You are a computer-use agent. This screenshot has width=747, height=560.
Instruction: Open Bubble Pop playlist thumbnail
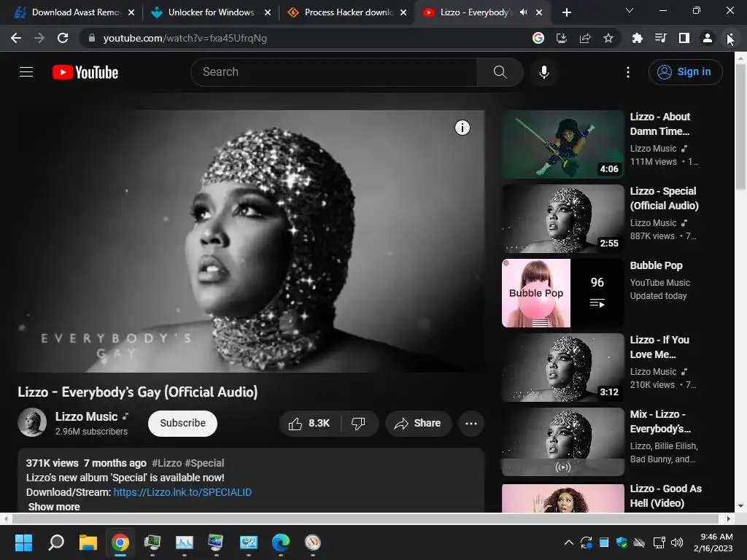click(x=562, y=293)
